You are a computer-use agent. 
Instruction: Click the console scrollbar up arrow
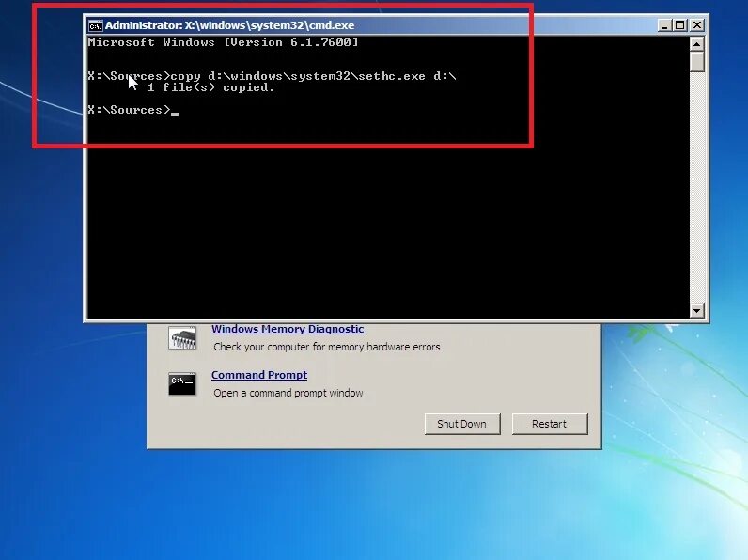coord(697,44)
